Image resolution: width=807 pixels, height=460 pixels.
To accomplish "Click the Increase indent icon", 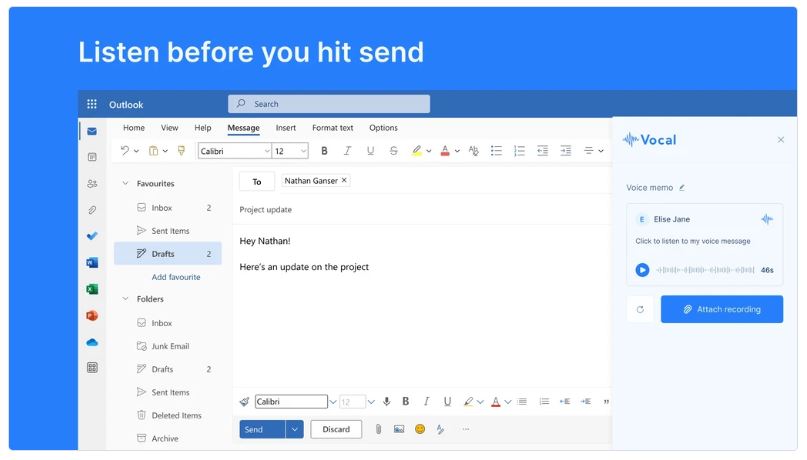I will tap(566, 151).
